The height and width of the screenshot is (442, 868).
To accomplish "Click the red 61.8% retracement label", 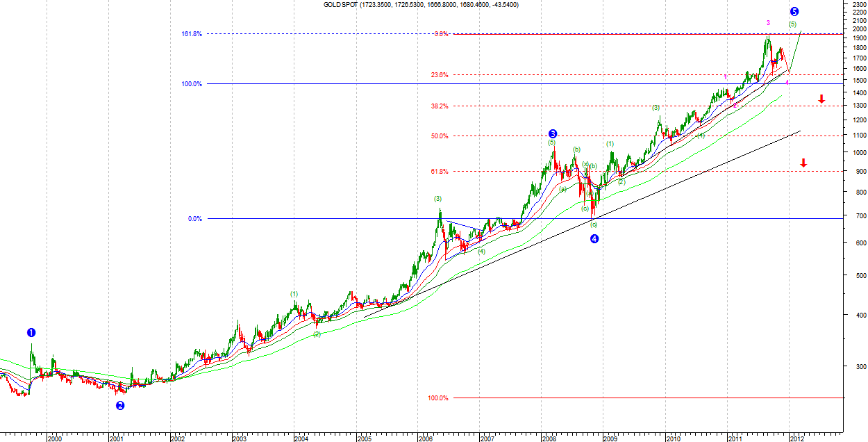I will click(440, 171).
